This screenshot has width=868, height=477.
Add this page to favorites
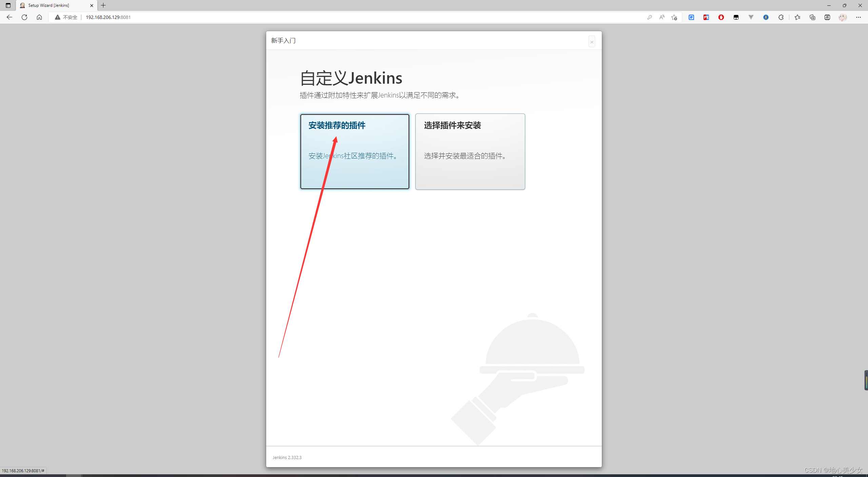pos(674,17)
